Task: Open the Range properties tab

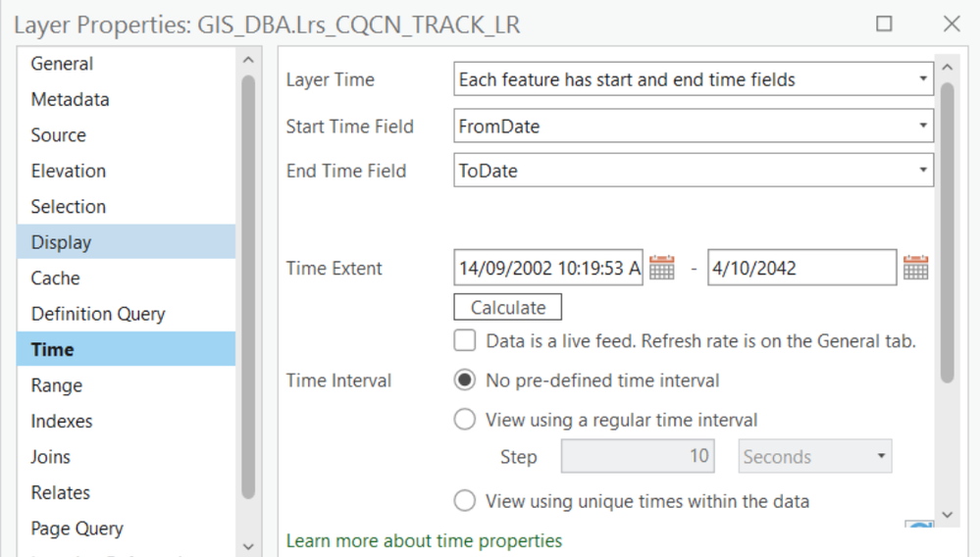Action: [57, 385]
